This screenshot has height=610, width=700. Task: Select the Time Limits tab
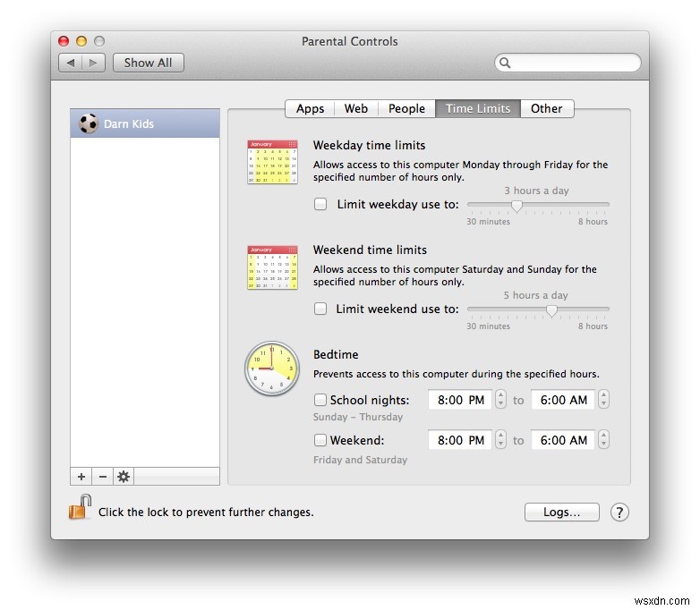click(478, 108)
